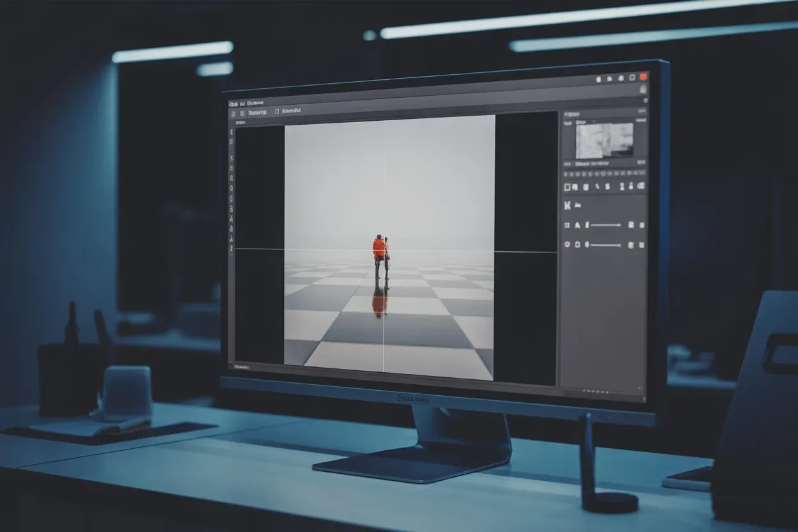Image resolution: width=798 pixels, height=532 pixels.
Task: Close the editor with the red window button
Action: click(x=643, y=77)
